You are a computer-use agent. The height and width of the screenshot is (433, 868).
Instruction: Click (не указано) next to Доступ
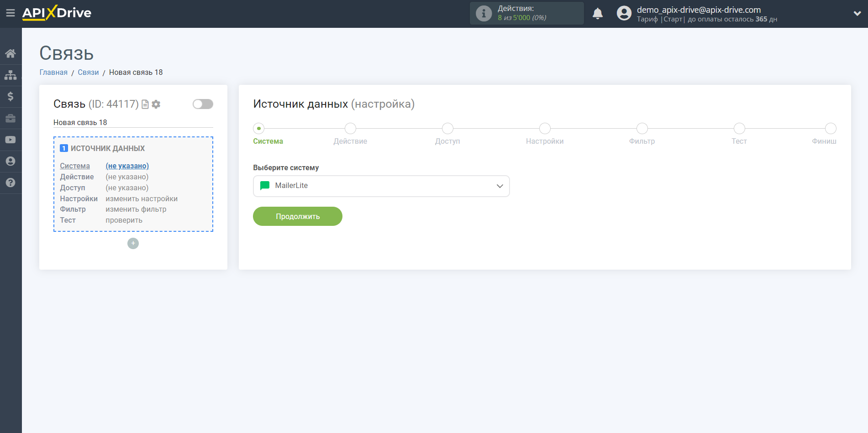pyautogui.click(x=127, y=188)
